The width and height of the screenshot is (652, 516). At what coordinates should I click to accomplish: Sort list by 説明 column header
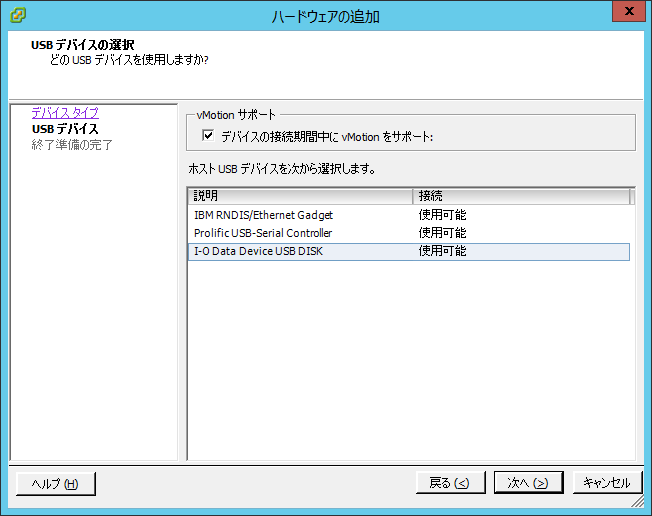[x=300, y=195]
